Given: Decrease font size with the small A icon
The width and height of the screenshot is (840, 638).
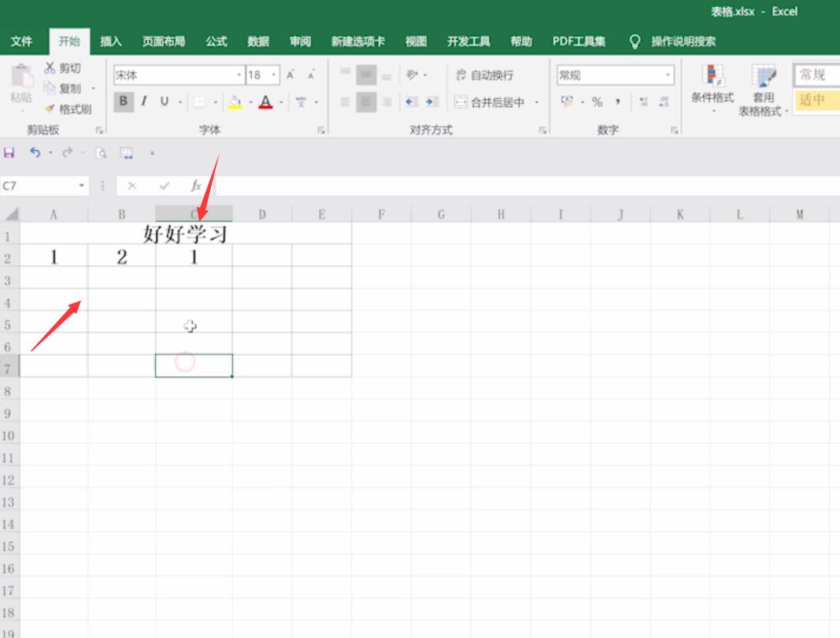Looking at the screenshot, I should click(311, 75).
